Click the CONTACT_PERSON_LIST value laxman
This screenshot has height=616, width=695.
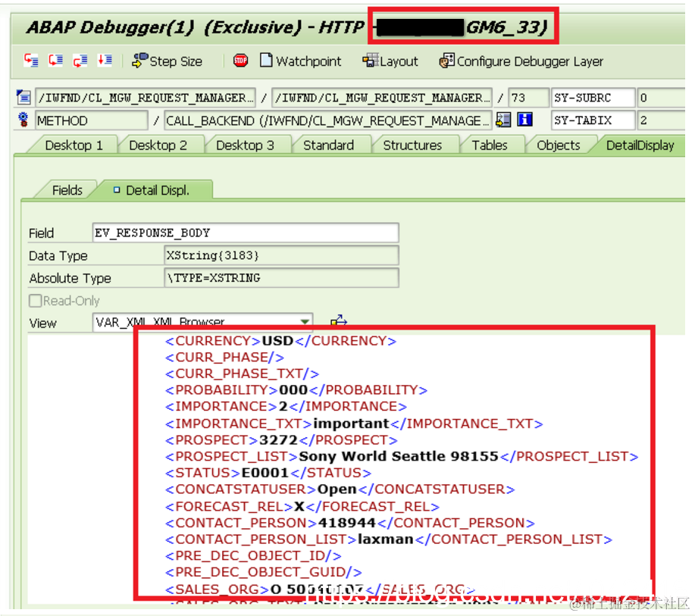(385, 539)
